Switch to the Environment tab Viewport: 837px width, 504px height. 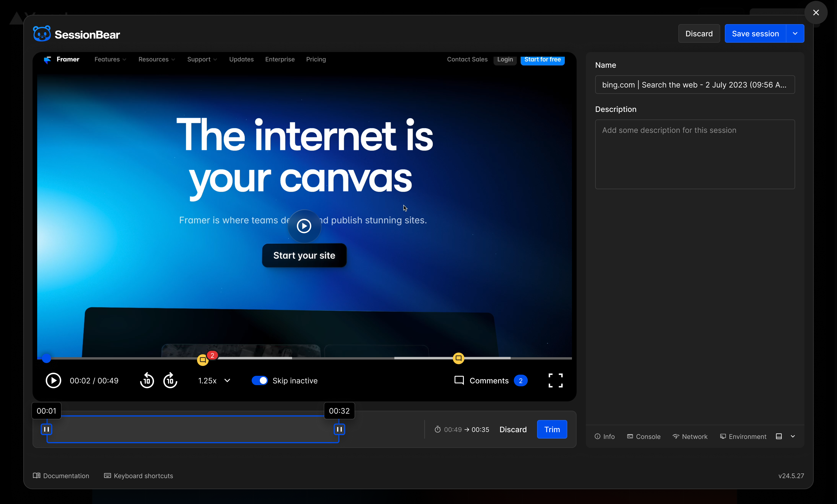[743, 436]
